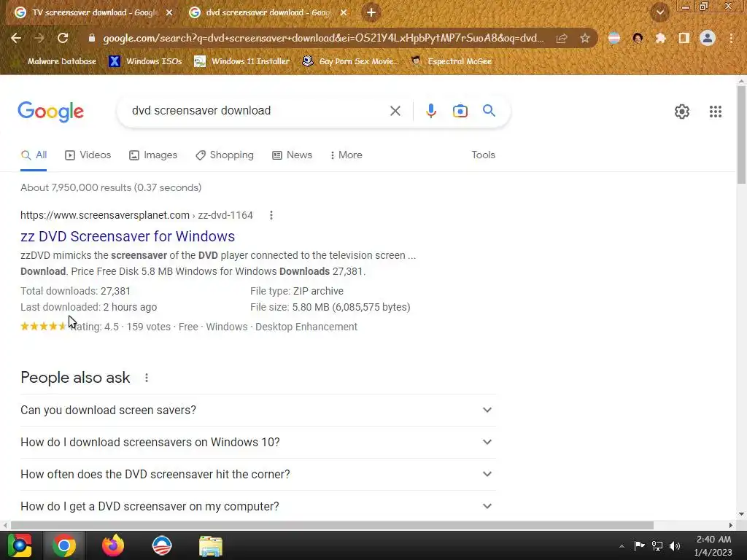This screenshot has width=747, height=560.
Task: Open a new browser tab
Action: click(371, 13)
